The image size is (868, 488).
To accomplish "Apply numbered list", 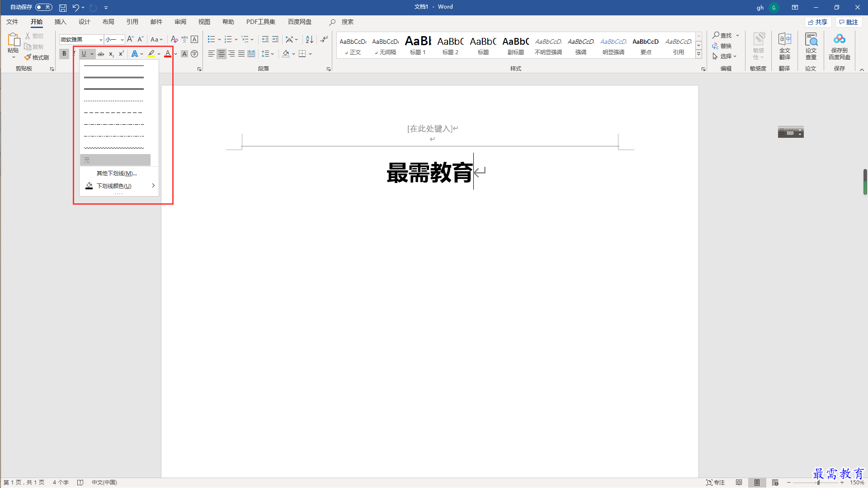I will tap(228, 39).
